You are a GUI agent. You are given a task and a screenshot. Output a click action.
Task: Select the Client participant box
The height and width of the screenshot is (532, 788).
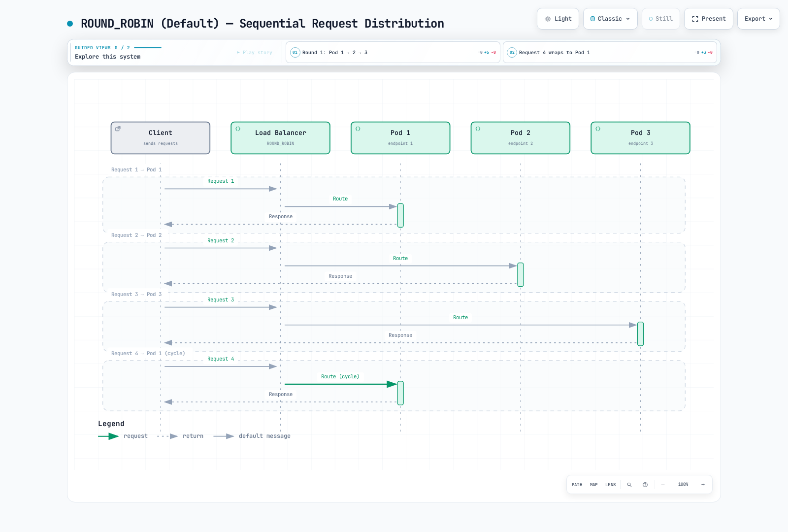coord(161,138)
